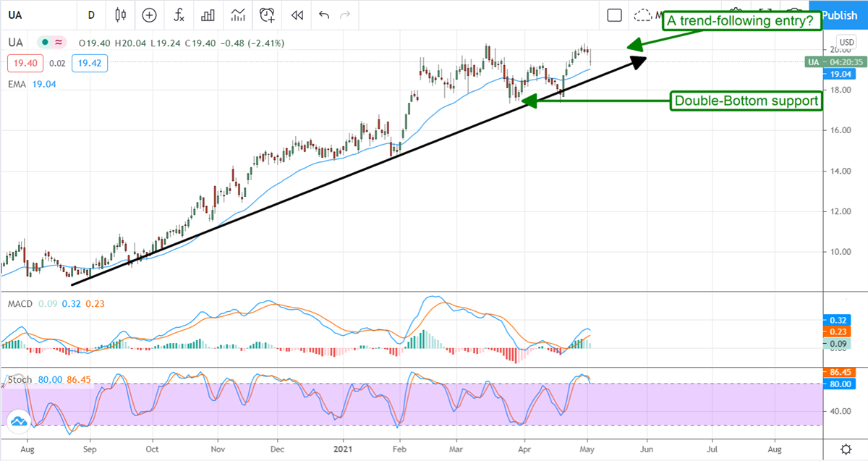Click the Compare or add symbol icon
Image resolution: width=868 pixels, height=461 pixels.
click(x=149, y=15)
